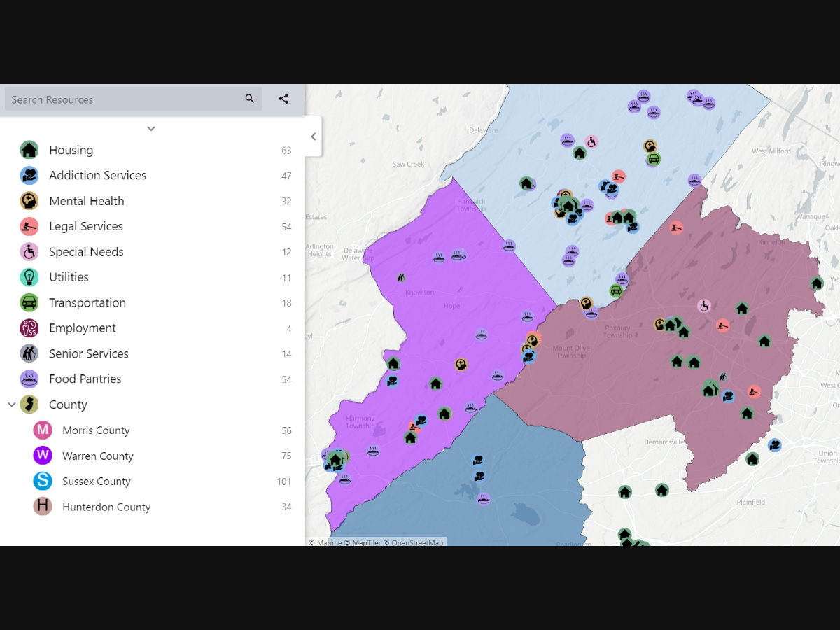Toggle the Morris County layer
This screenshot has height=630, width=840.
pyautogui.click(x=96, y=430)
